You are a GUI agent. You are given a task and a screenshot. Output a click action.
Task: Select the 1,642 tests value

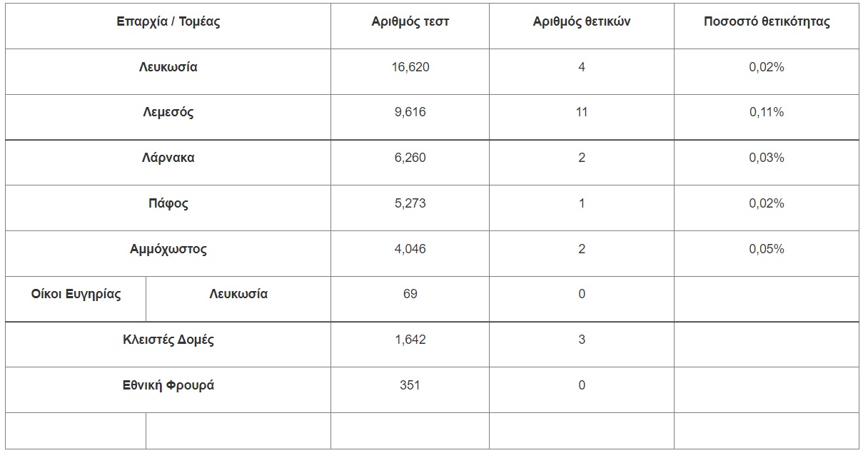(410, 340)
